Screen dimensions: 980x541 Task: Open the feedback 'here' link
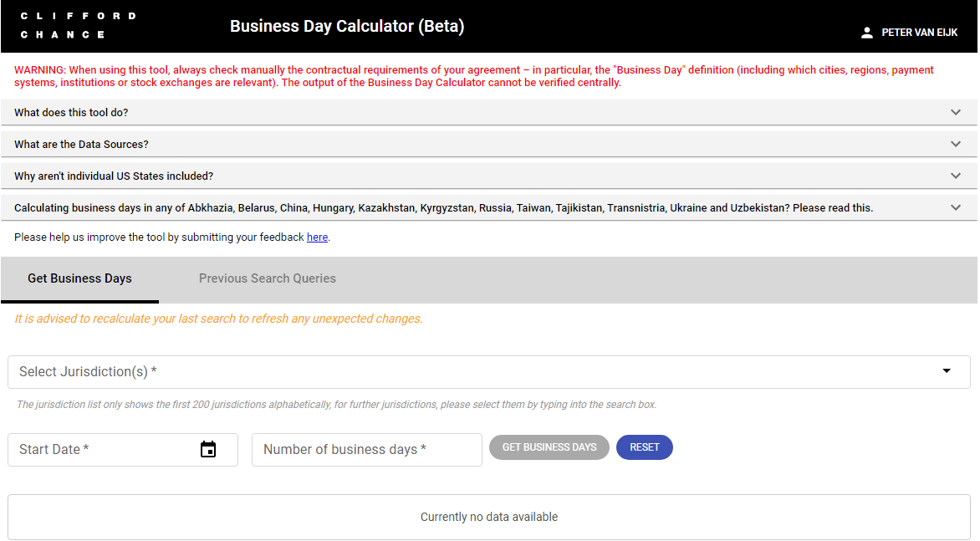[x=317, y=237]
